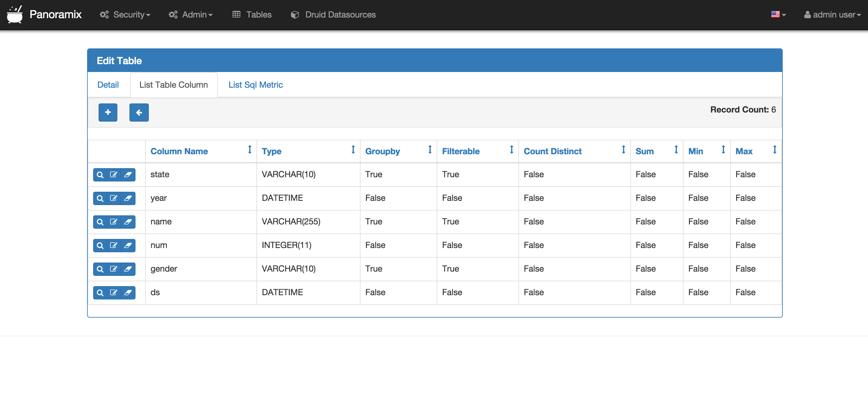Viewport: 868px width, 418px height.
Task: Sort using Min sort arrow
Action: point(723,149)
